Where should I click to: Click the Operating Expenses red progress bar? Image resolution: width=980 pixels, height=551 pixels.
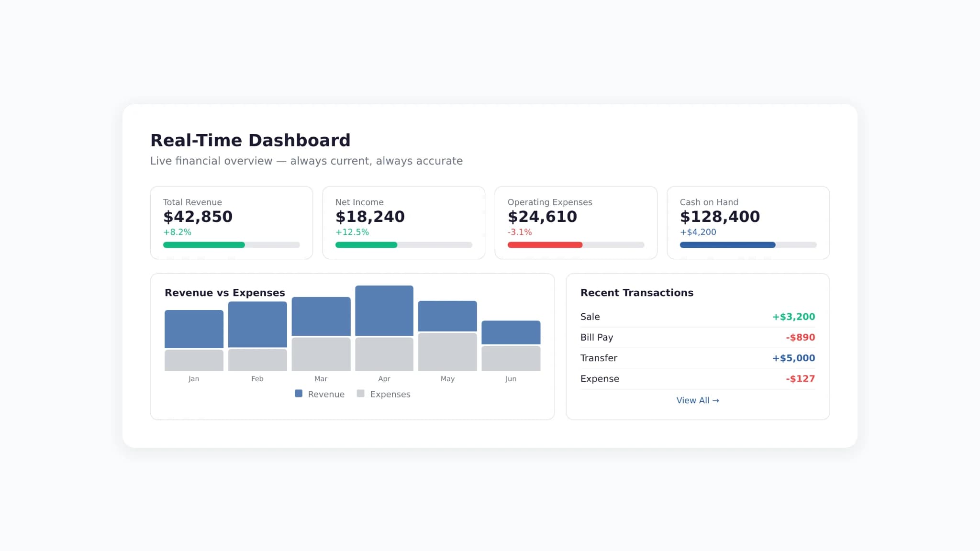tap(545, 245)
